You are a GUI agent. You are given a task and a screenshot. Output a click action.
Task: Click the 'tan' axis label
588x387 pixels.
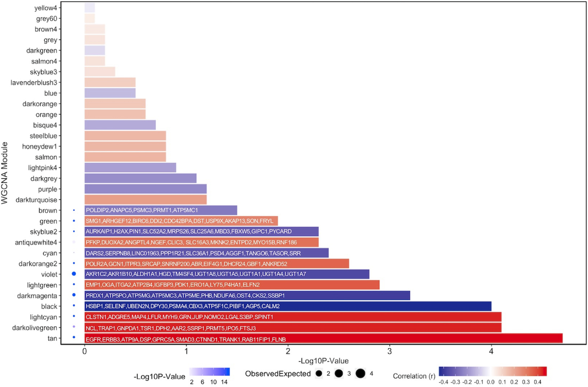[52, 338]
